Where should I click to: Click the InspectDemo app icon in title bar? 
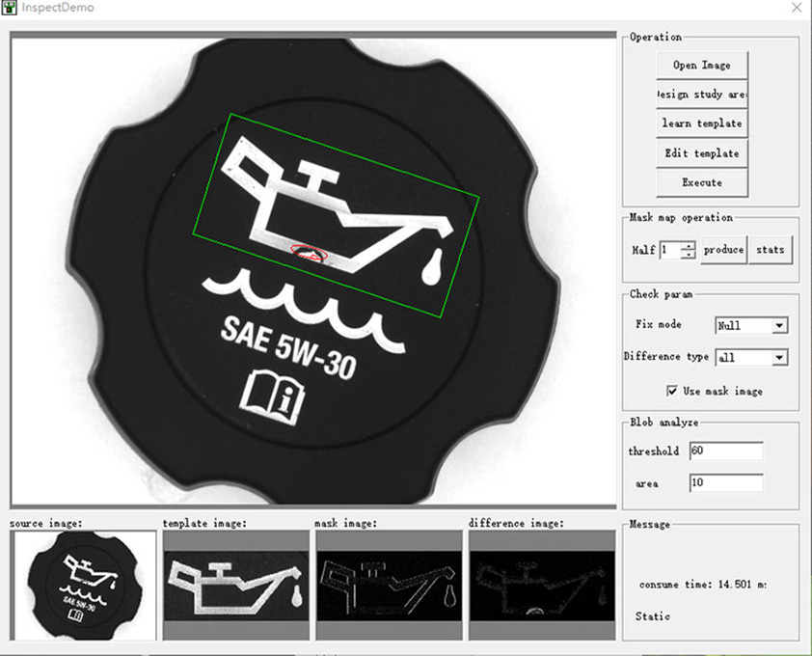click(x=11, y=8)
